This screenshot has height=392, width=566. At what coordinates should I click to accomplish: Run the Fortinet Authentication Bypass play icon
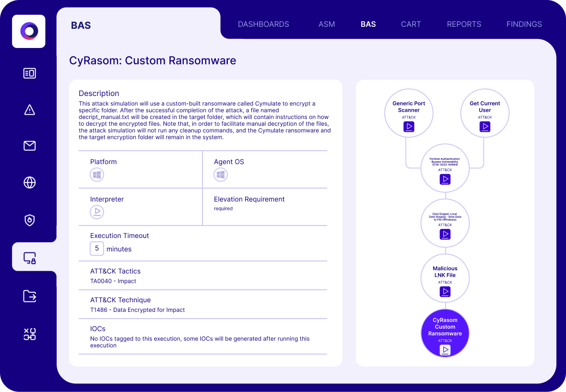pos(445,179)
